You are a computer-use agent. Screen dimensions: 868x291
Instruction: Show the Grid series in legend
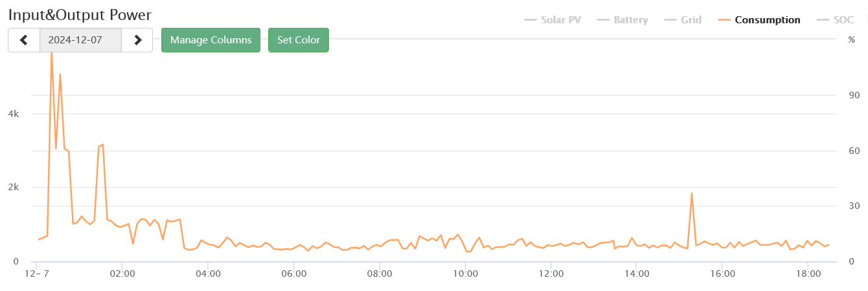pos(683,20)
